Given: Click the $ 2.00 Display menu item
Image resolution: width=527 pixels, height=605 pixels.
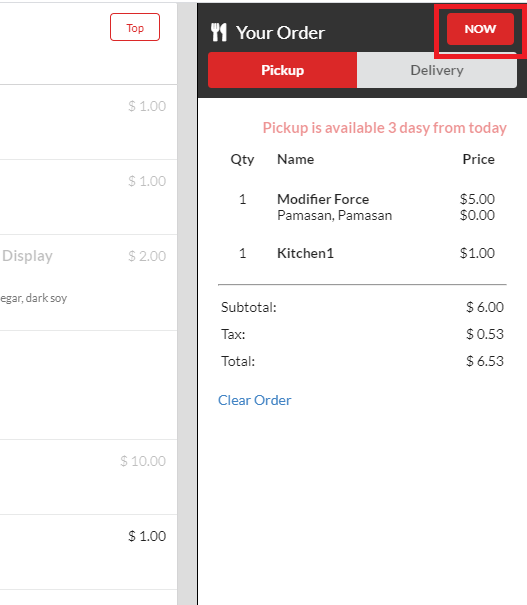Looking at the screenshot, I should click(88, 282).
